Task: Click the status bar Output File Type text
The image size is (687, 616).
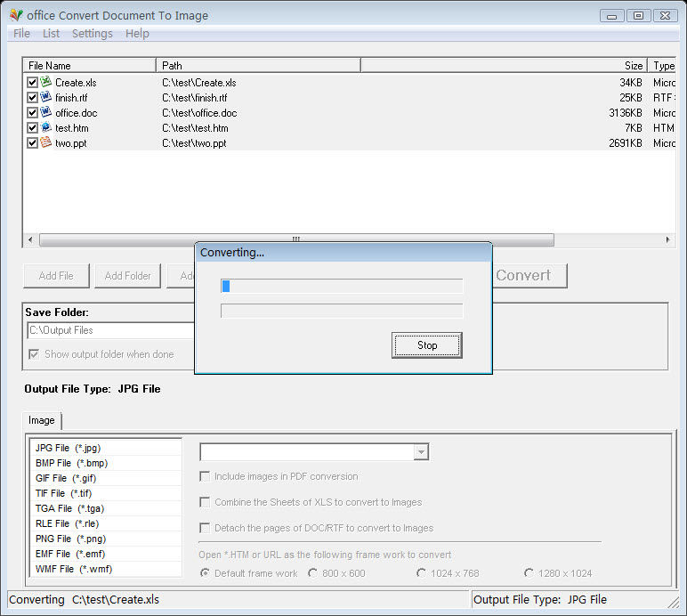Action: 540,599
